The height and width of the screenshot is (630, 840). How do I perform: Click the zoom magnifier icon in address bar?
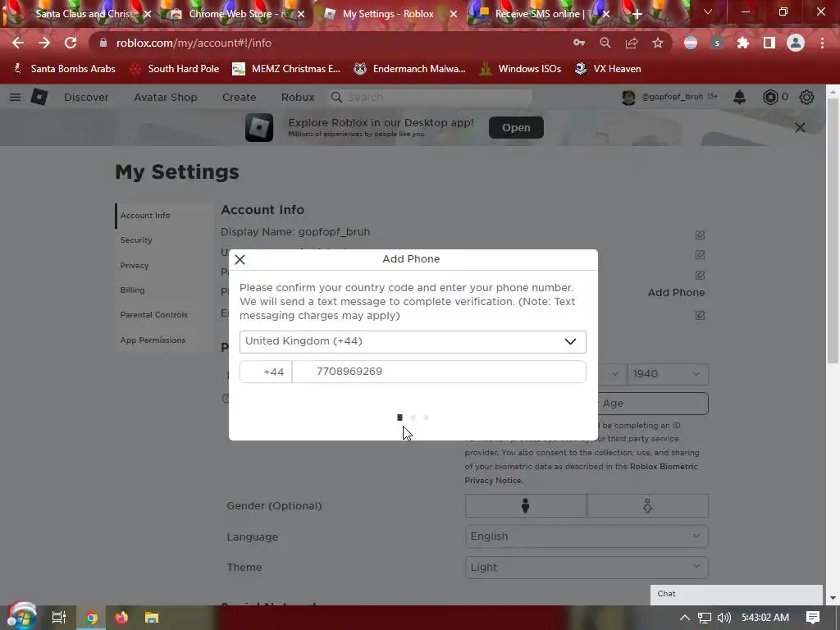coord(605,43)
